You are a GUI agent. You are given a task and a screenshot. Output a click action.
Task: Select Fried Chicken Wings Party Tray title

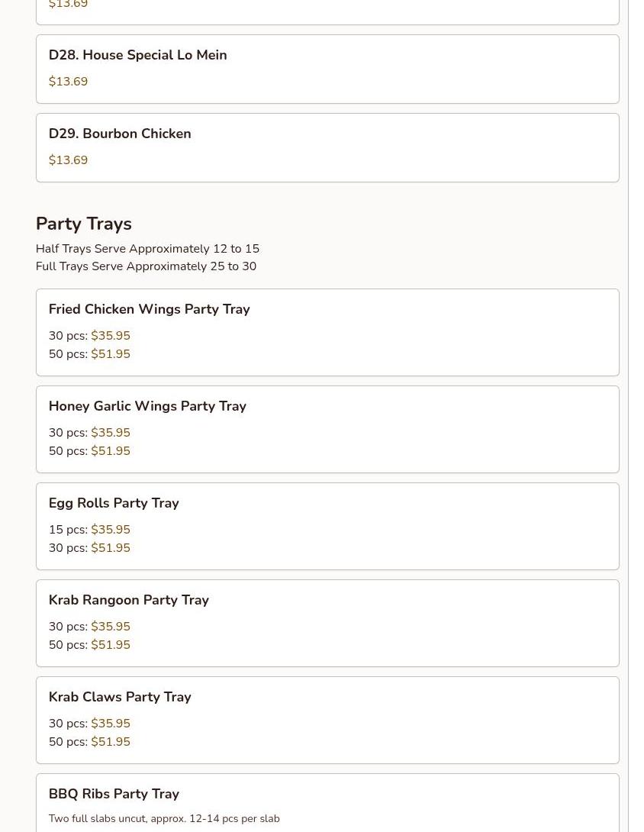[149, 309]
